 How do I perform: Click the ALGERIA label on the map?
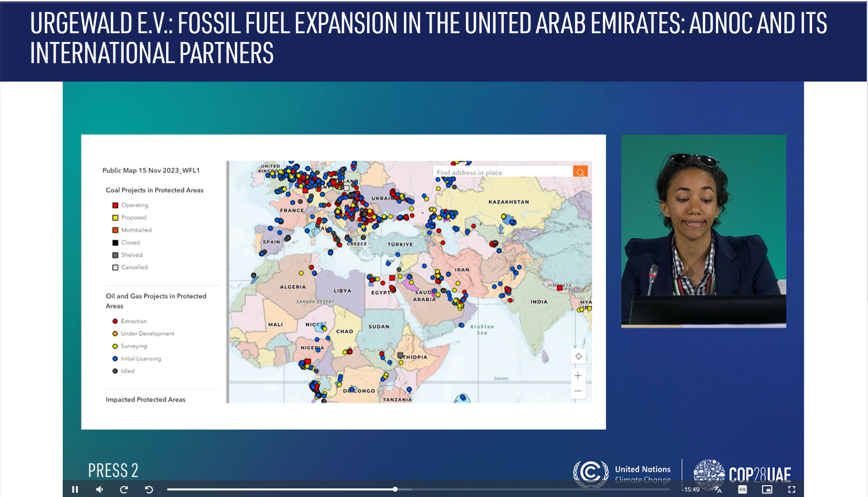point(293,287)
